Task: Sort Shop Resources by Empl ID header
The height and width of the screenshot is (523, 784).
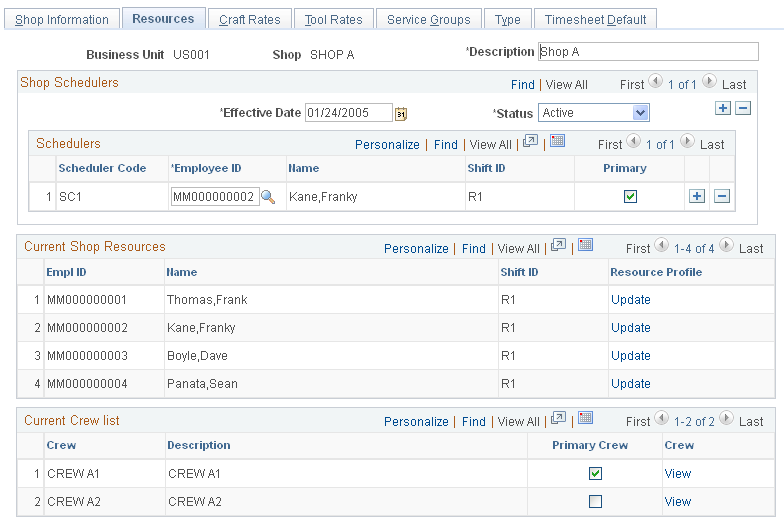Action: pos(66,272)
